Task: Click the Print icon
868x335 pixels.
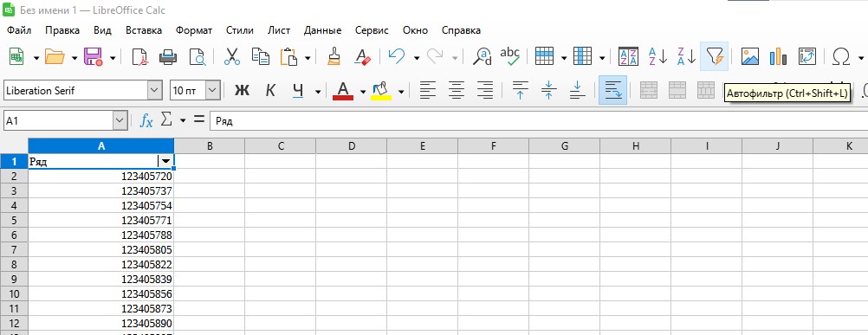Action: coord(168,56)
